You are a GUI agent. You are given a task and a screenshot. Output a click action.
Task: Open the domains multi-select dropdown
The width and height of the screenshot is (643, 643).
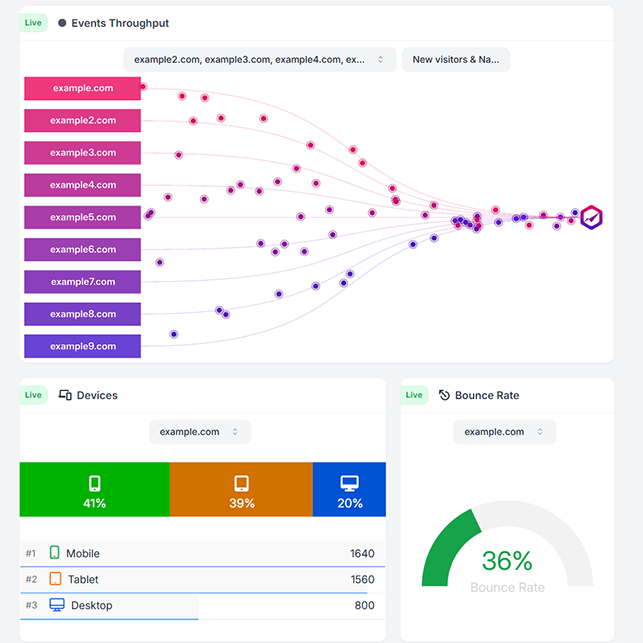[x=260, y=60]
